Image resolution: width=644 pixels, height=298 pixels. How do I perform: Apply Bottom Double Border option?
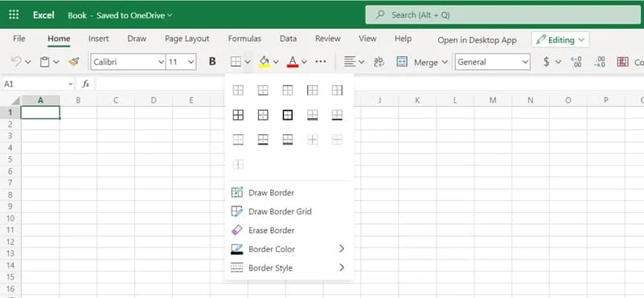pos(313,115)
